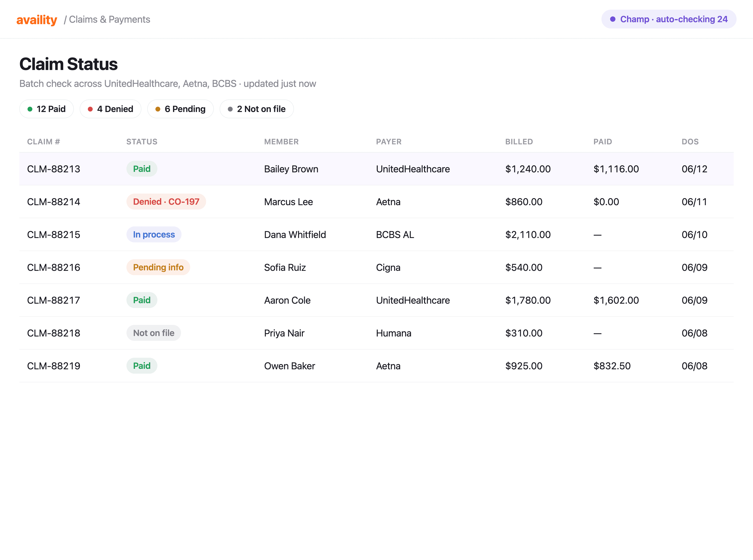The width and height of the screenshot is (753, 560).
Task: Click the Denied · CO-197 status badge
Action: click(x=166, y=202)
